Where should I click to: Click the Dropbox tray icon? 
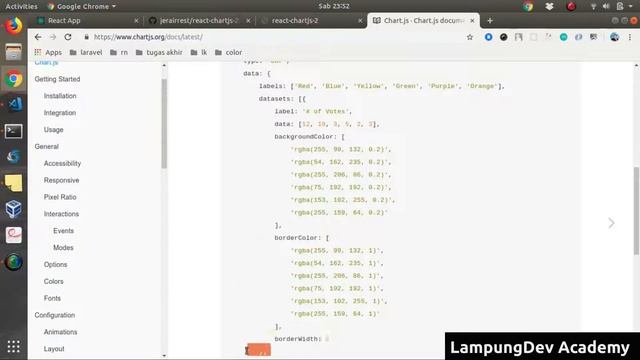click(549, 6)
